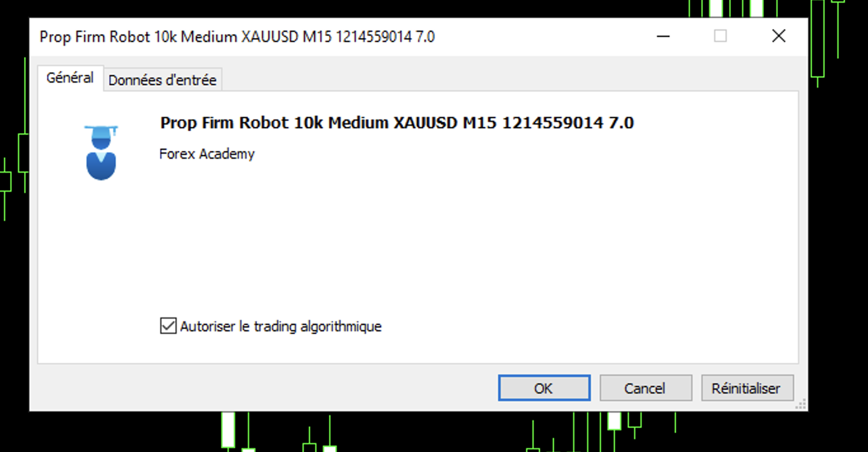
Task: Open the Données d'entrée tab
Action: pyautogui.click(x=163, y=80)
